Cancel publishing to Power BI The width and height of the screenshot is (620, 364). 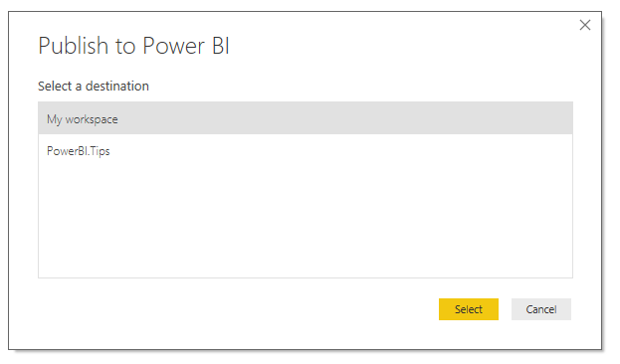point(541,309)
